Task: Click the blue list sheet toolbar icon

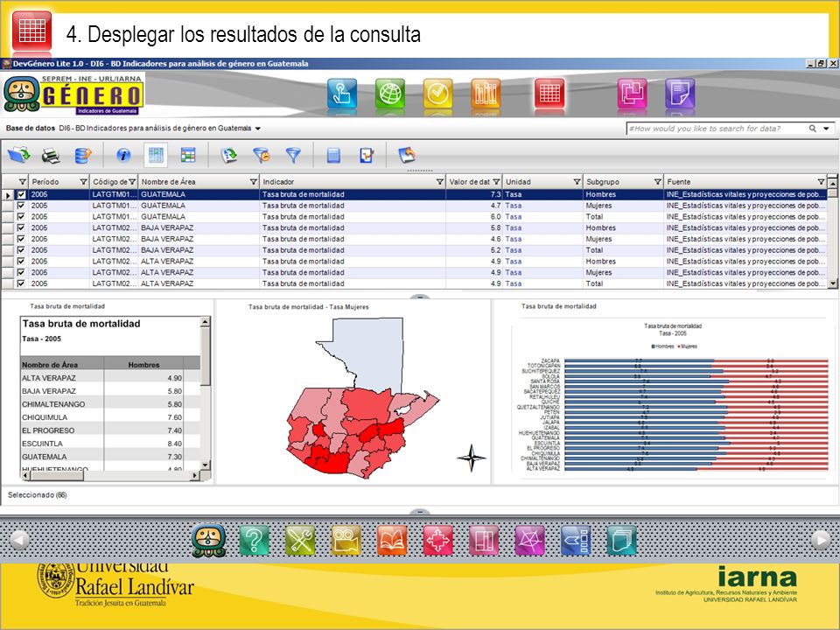Action: pos(333,156)
